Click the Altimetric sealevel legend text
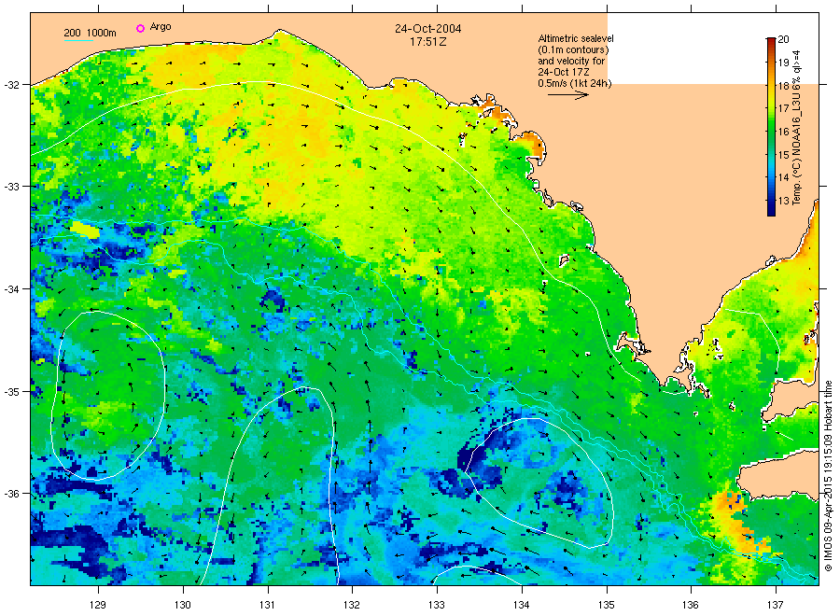Screen dimensions: 840x616 click(x=576, y=38)
